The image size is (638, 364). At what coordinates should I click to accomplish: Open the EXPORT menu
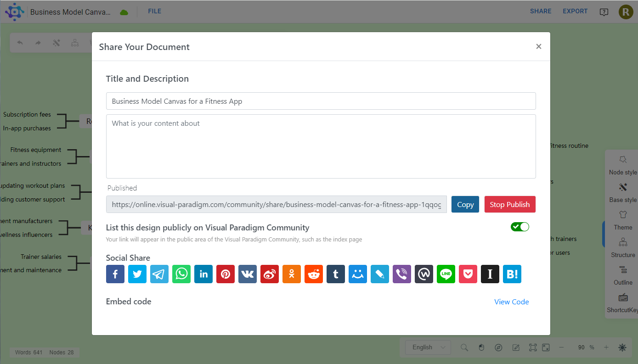(x=575, y=11)
